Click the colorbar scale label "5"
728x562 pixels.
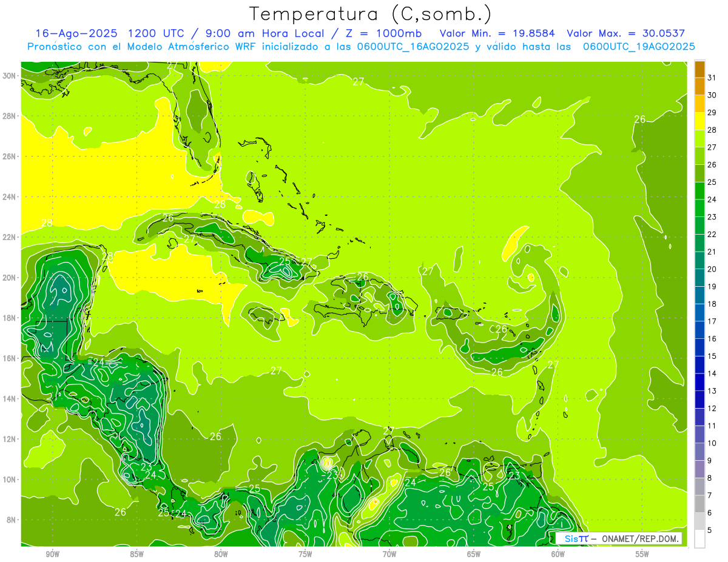[x=710, y=530]
